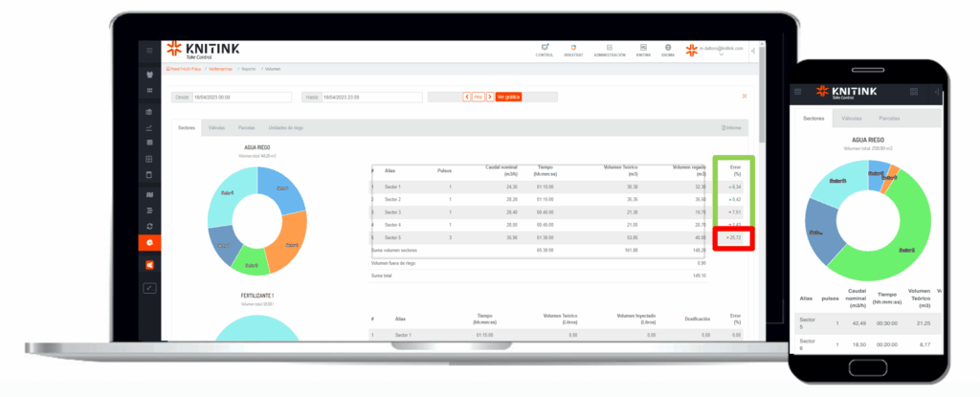Toggle the hamburger menu in laptop sidebar
980x397 pixels.
click(x=149, y=50)
